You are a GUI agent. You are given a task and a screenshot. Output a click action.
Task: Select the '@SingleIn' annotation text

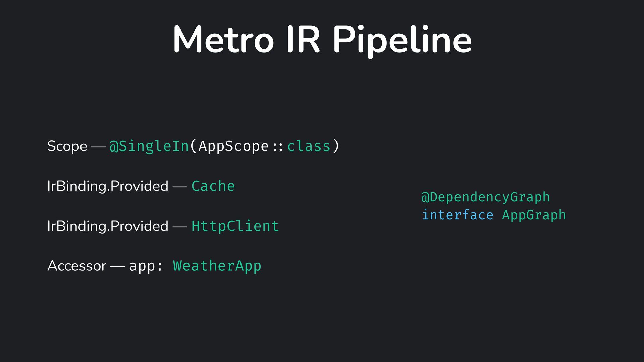[149, 146]
